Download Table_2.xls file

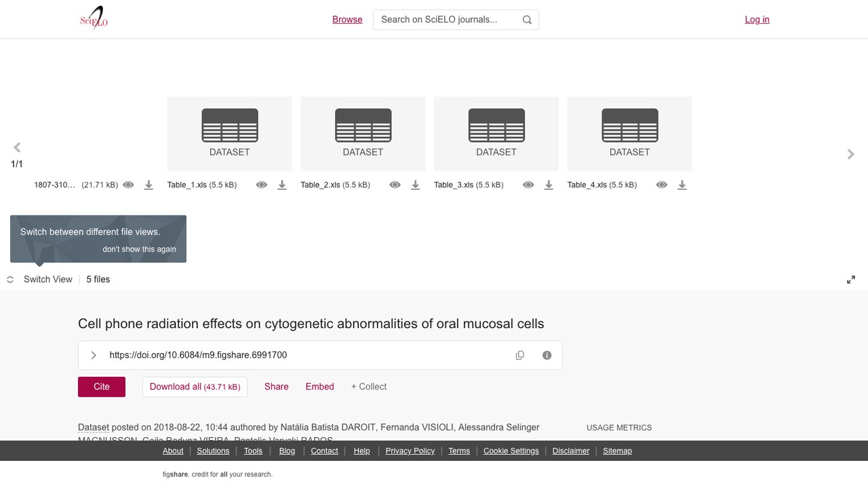pos(416,185)
